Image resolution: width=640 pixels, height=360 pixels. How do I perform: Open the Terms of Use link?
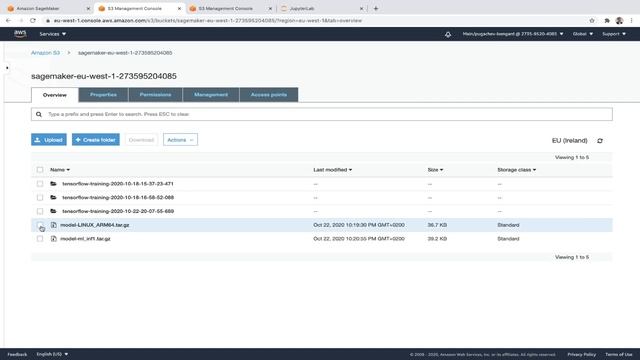coord(618,354)
